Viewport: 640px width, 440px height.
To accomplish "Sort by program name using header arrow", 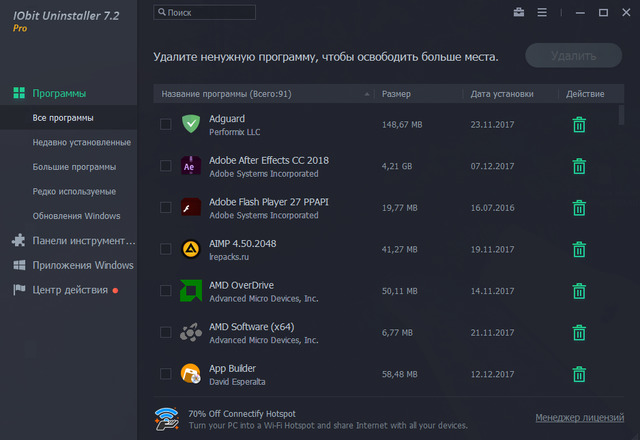I will pyautogui.click(x=368, y=94).
